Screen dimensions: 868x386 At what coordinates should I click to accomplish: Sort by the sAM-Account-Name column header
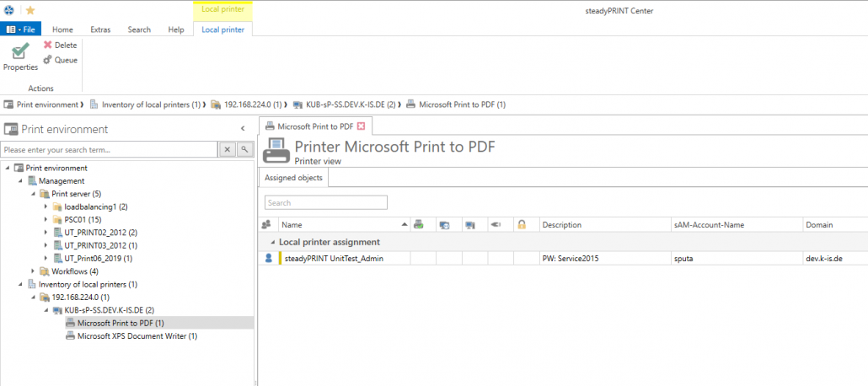point(736,225)
